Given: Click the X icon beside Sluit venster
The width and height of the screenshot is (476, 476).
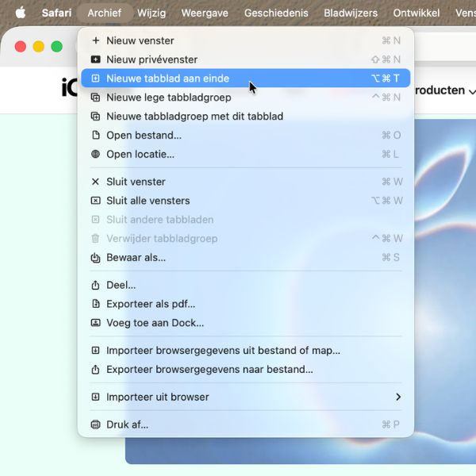Looking at the screenshot, I should point(96,182).
